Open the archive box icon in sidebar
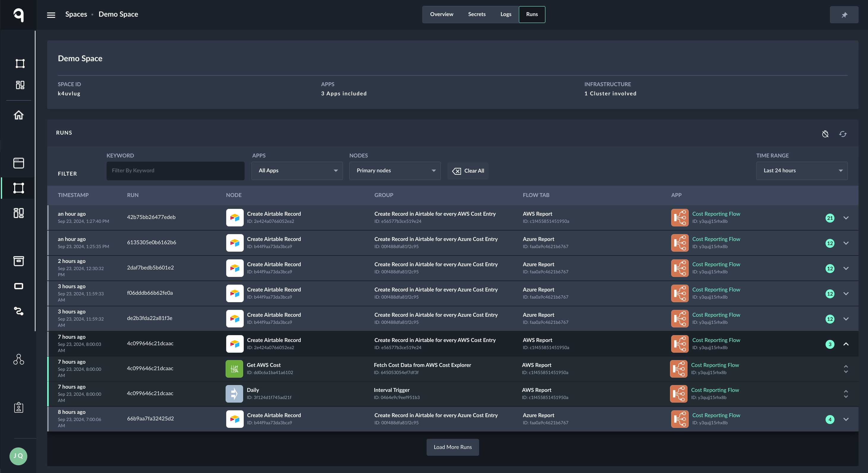Viewport: 868px width, 473px height. (18, 261)
